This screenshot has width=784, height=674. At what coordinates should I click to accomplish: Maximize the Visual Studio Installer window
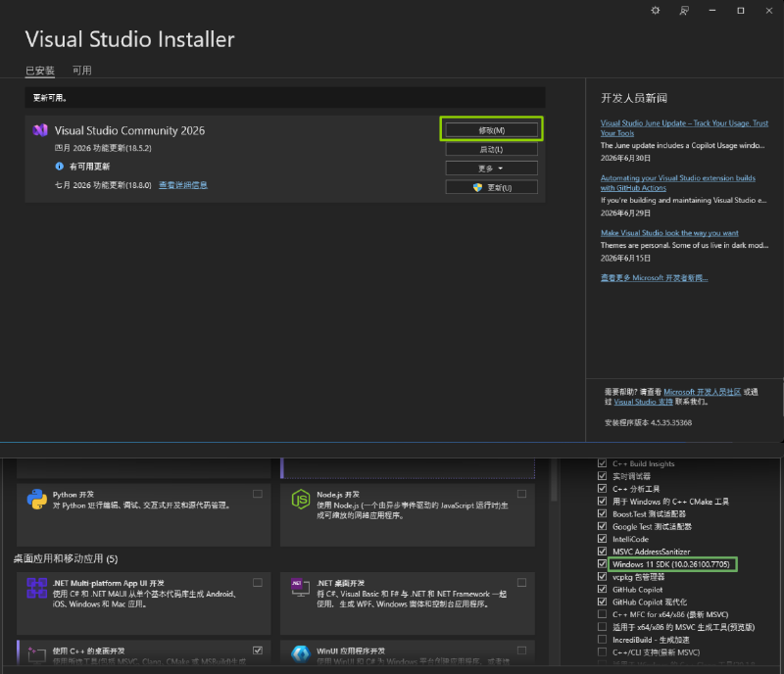(x=741, y=11)
